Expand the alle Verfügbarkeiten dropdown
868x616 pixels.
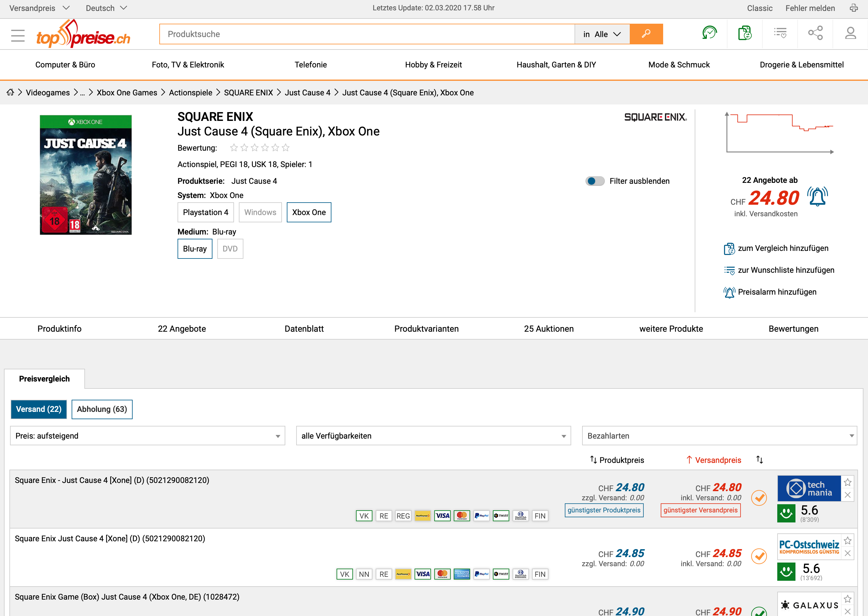[x=433, y=436]
